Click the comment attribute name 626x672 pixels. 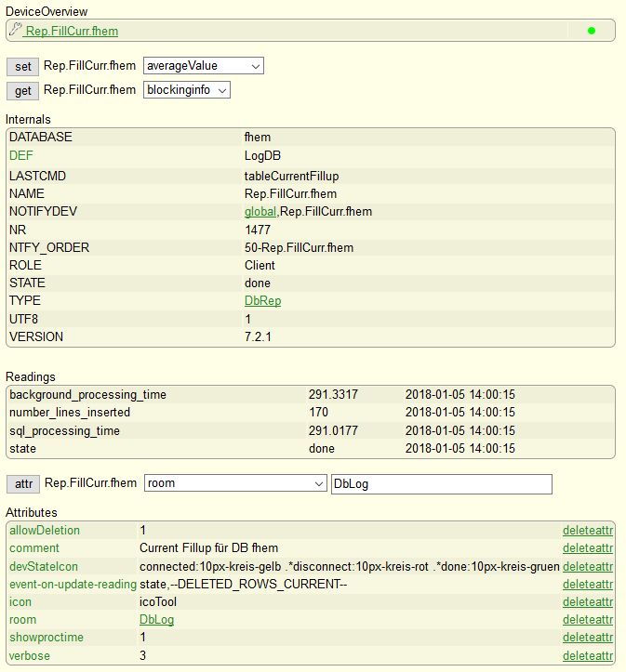tap(34, 548)
